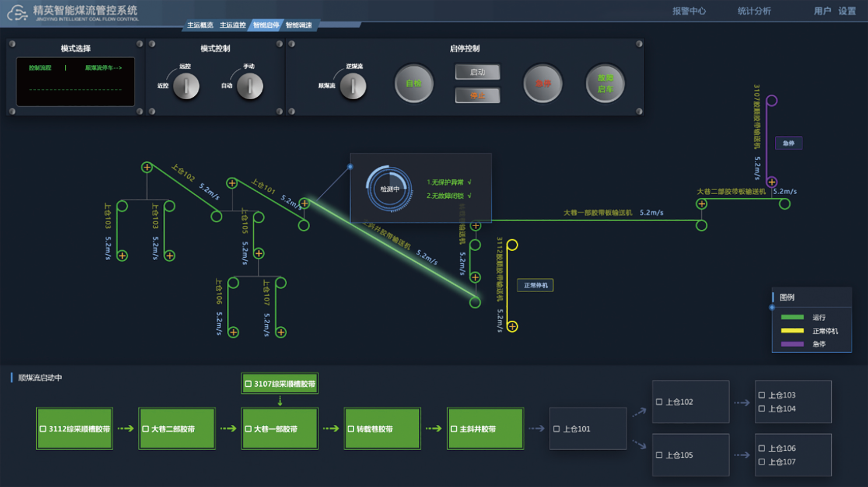Open 报警中心 alarm center

pyautogui.click(x=689, y=11)
